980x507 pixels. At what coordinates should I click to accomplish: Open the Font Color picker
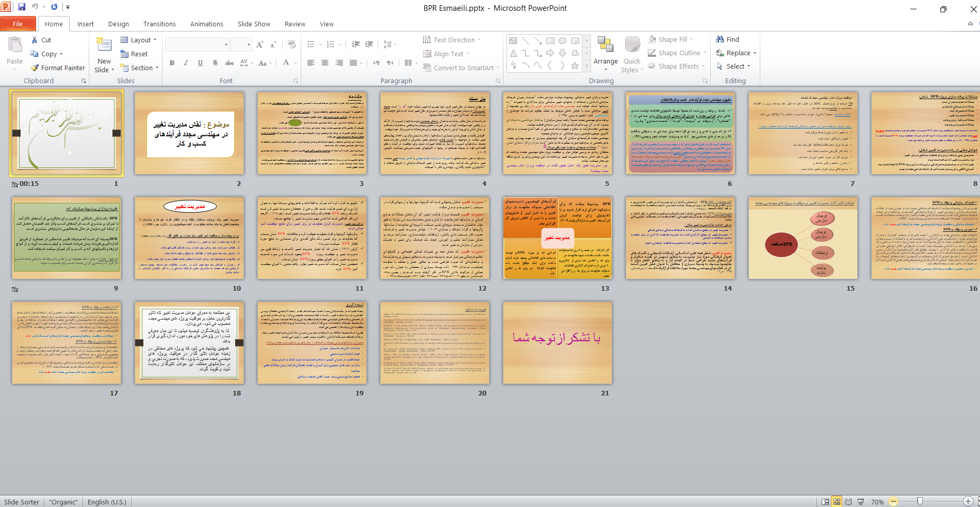coord(289,63)
